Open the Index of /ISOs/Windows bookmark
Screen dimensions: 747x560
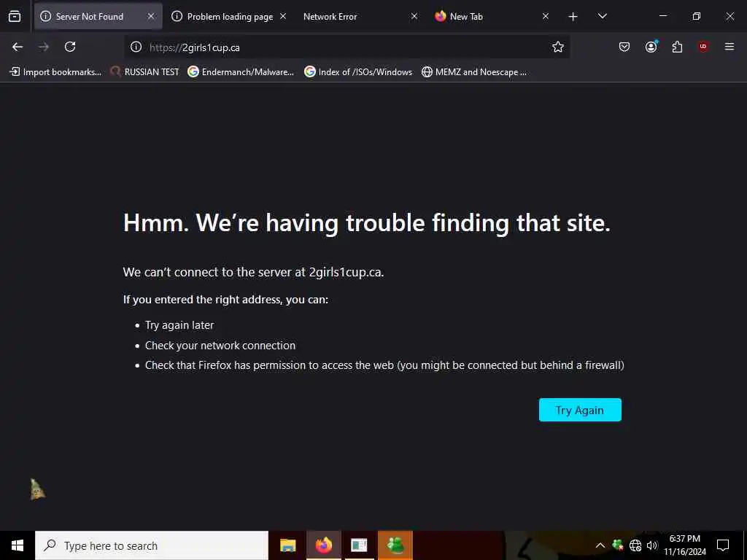pos(358,72)
